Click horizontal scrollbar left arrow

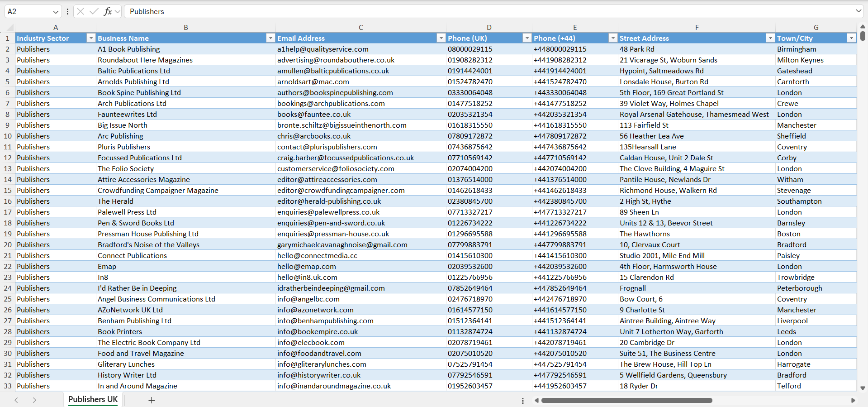click(536, 400)
